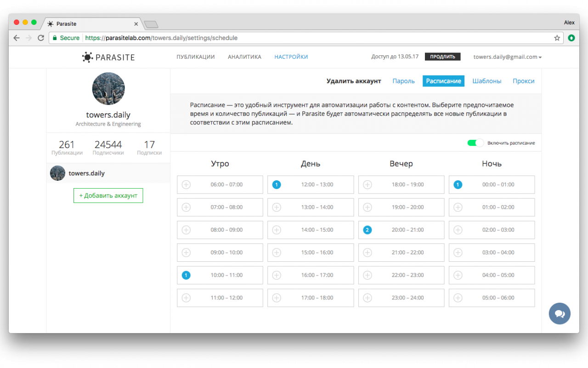588x368 pixels.
Task: Click the 24544 Подписчики count
Action: [x=108, y=148]
